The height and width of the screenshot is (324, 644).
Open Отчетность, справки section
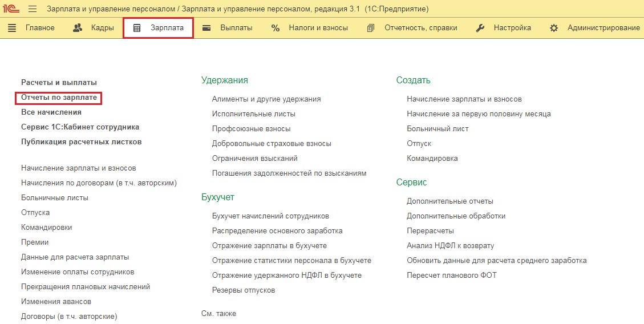pos(420,28)
